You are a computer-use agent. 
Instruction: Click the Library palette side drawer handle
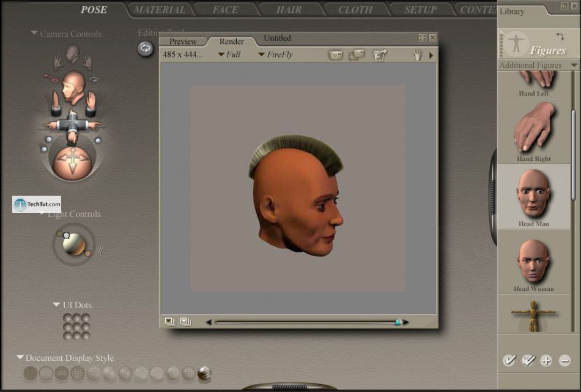[493, 197]
